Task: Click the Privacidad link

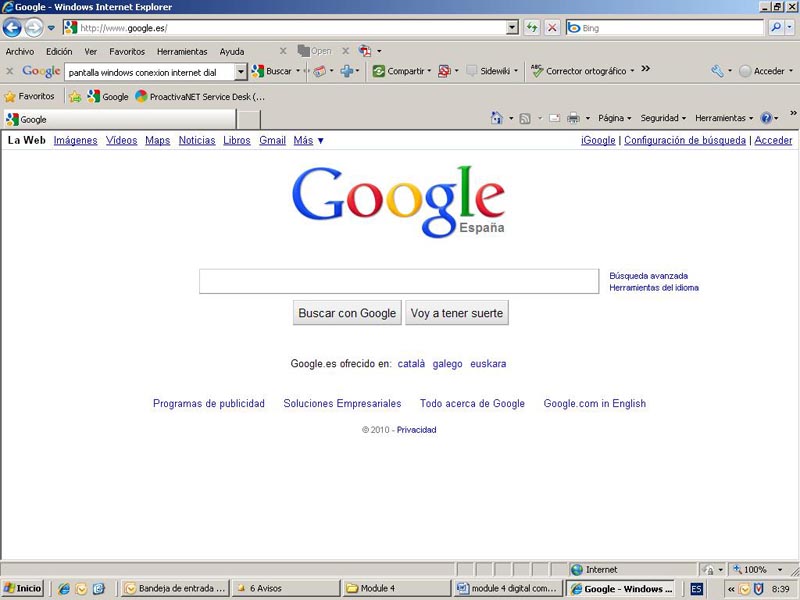Action: (416, 430)
